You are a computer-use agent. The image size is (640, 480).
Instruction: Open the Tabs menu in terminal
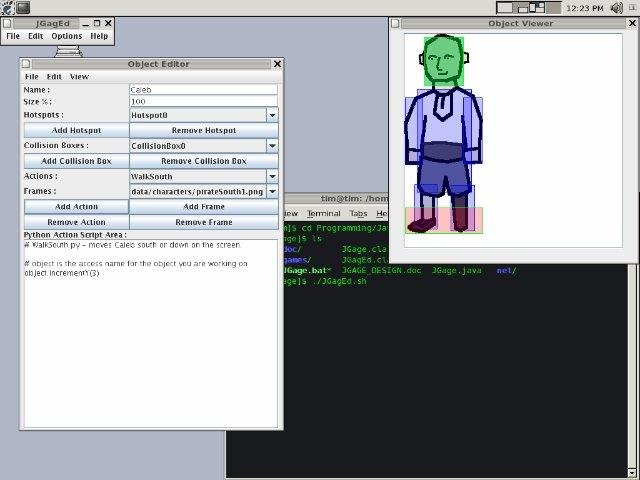pyautogui.click(x=358, y=213)
